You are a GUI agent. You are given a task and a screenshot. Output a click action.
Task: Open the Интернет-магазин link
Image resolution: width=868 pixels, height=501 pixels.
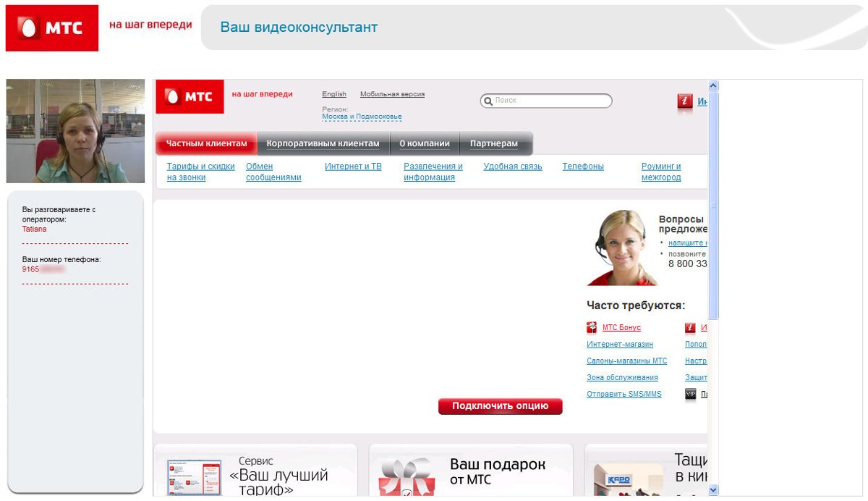point(620,345)
